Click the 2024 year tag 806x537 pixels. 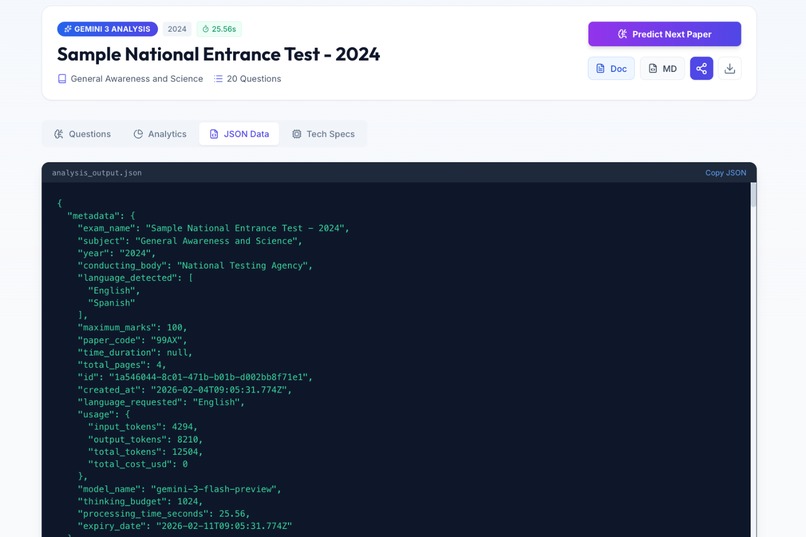(x=177, y=29)
